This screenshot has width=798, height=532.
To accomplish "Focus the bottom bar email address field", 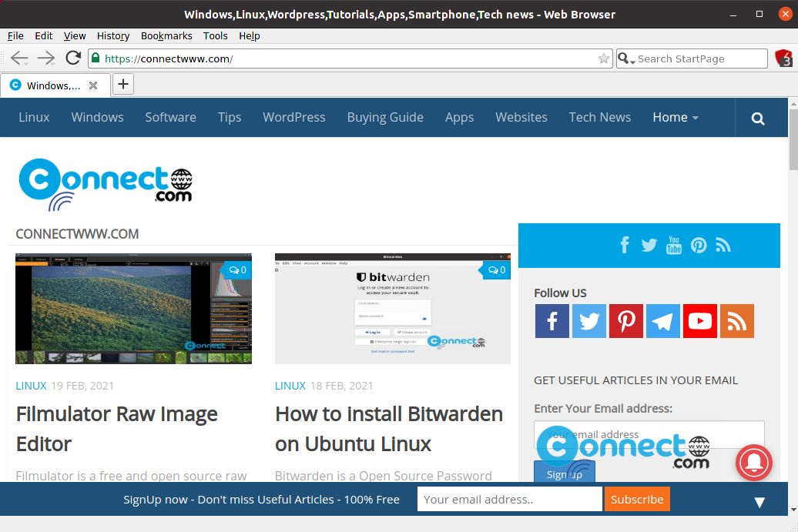I will click(x=509, y=499).
